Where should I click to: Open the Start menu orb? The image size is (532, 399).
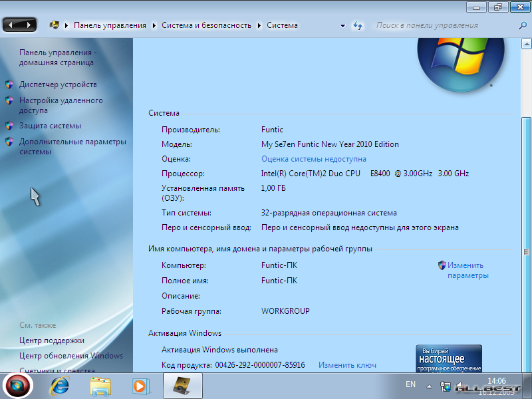18,386
